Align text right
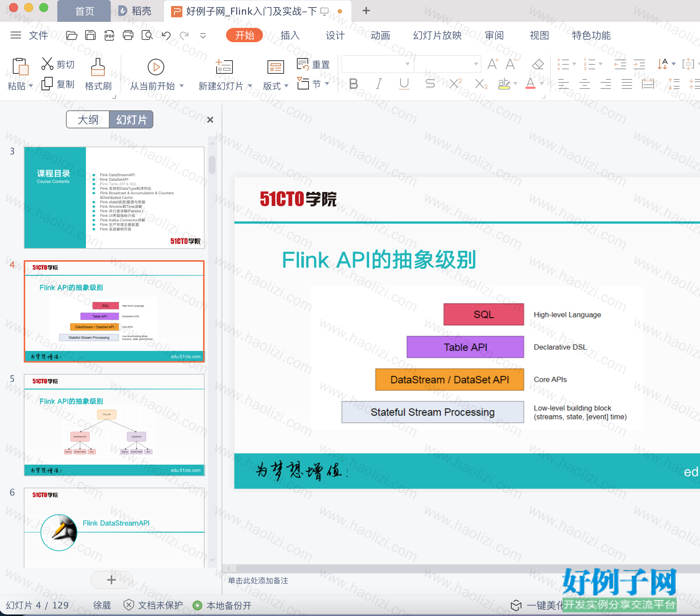This screenshot has height=616, width=700. pyautogui.click(x=605, y=84)
